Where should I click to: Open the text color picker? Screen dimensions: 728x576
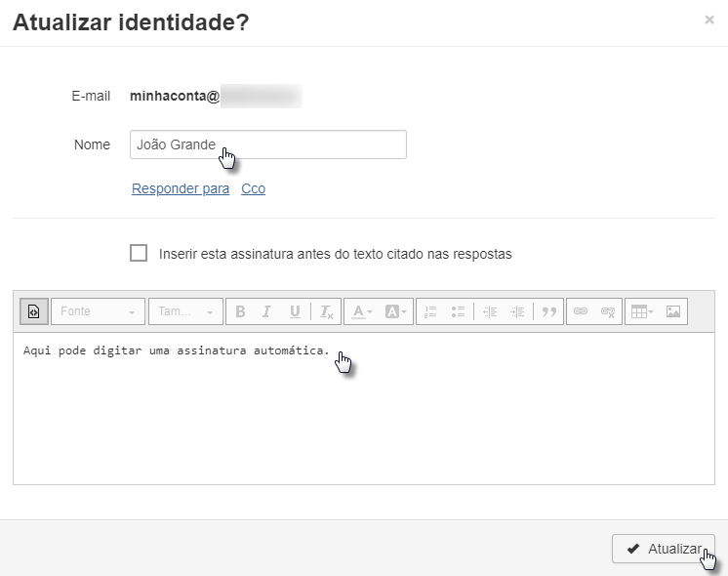pos(362,311)
